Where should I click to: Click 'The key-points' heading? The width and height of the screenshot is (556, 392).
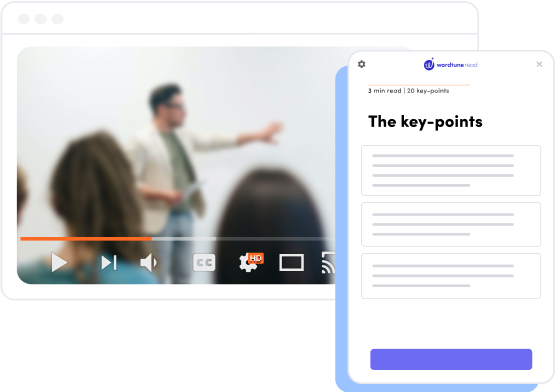pos(425,122)
